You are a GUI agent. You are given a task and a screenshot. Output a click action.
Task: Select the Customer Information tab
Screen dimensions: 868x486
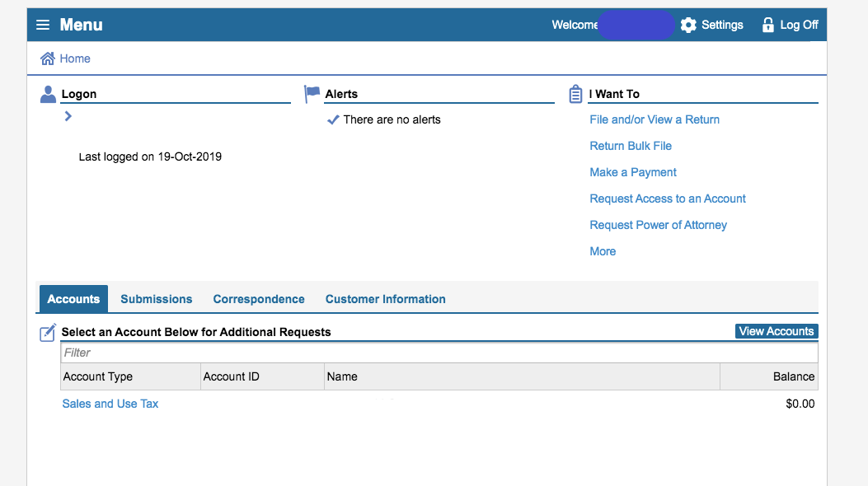pyautogui.click(x=385, y=299)
